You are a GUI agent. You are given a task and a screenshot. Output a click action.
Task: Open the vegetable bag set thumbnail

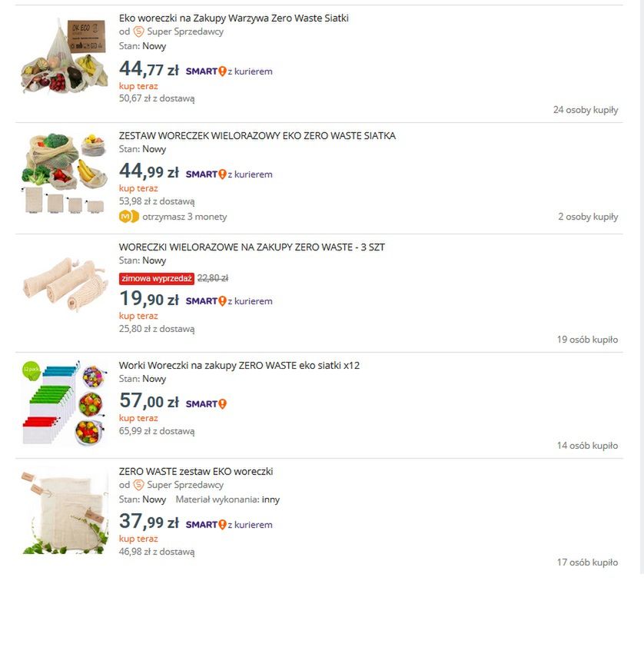coord(65,172)
